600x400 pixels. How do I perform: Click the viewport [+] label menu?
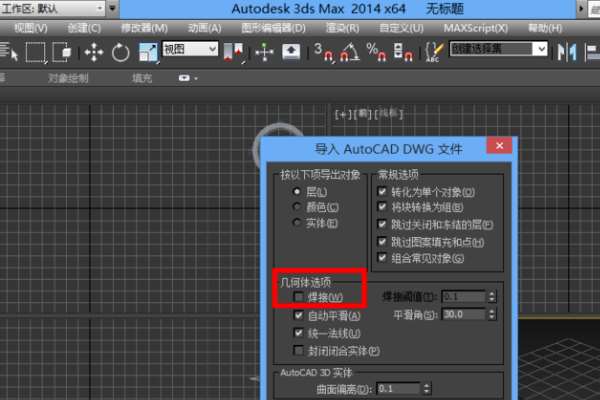coord(341,114)
